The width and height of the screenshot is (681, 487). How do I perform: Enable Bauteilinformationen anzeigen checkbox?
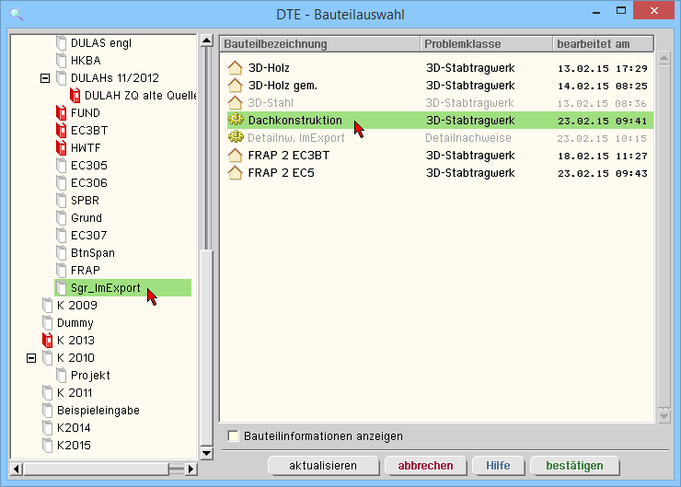pos(233,436)
